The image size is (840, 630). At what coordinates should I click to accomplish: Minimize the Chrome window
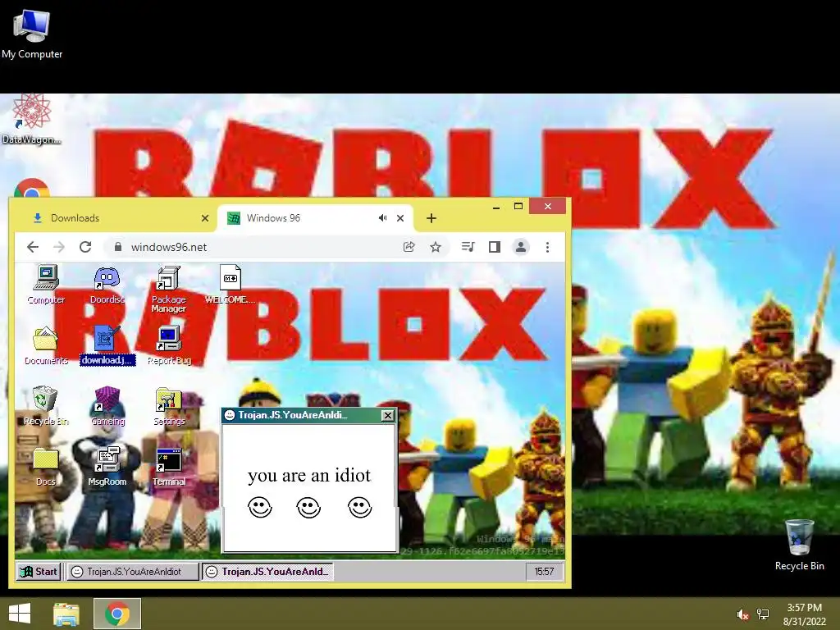click(x=496, y=207)
